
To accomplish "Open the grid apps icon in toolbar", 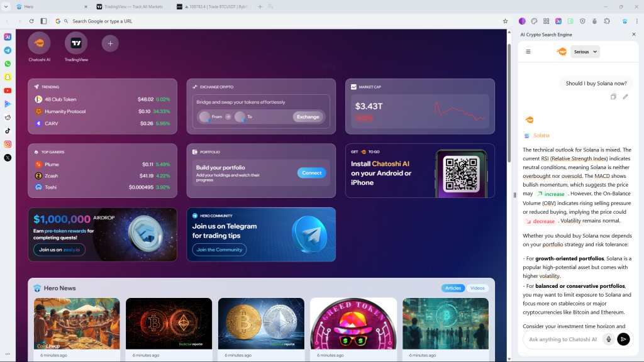I will tap(547, 21).
